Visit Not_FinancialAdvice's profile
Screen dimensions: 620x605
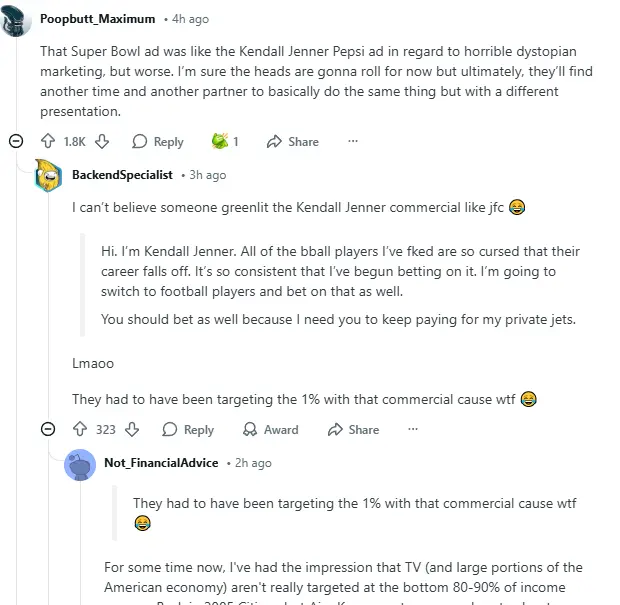(x=160, y=463)
